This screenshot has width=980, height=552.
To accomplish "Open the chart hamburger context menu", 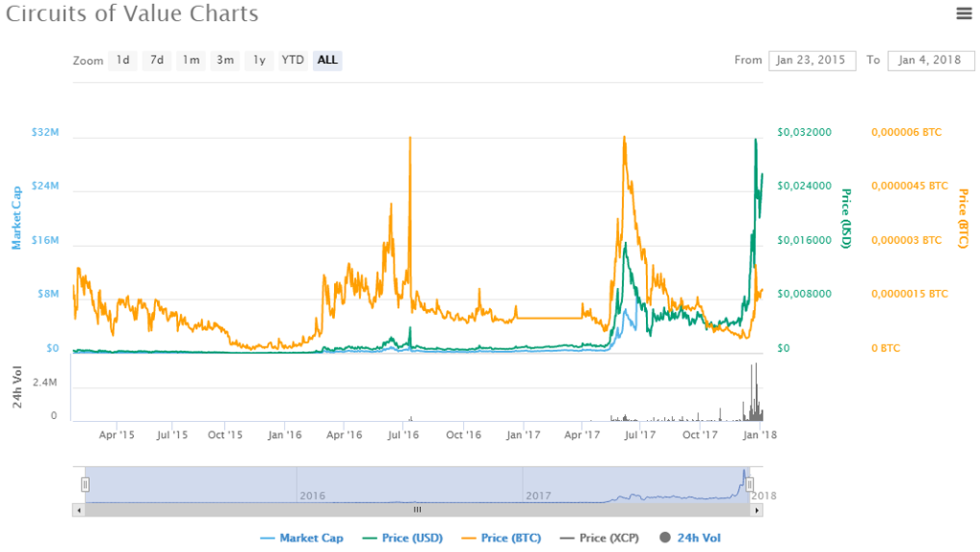I will (964, 13).
